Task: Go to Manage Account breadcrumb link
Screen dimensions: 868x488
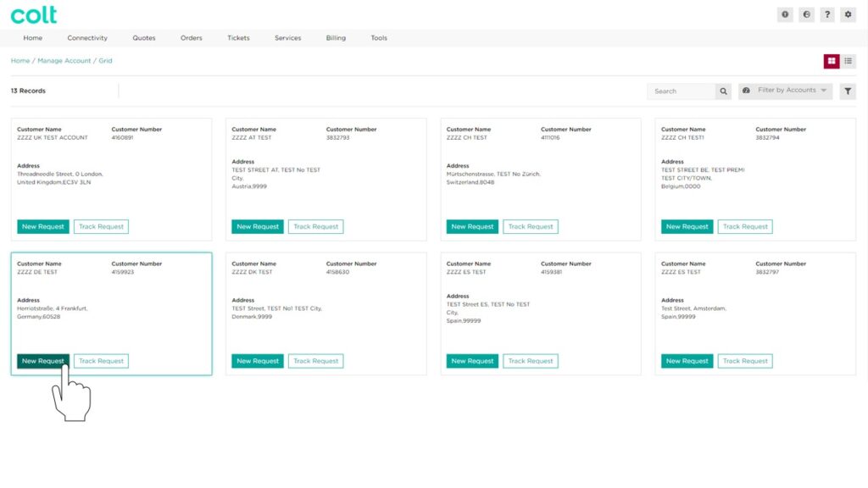Action: (x=64, y=61)
